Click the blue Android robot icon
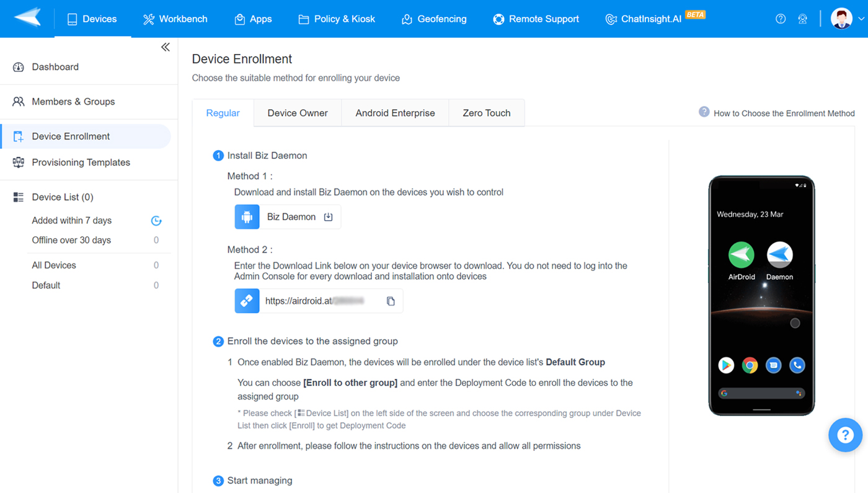868x493 pixels. (x=247, y=217)
